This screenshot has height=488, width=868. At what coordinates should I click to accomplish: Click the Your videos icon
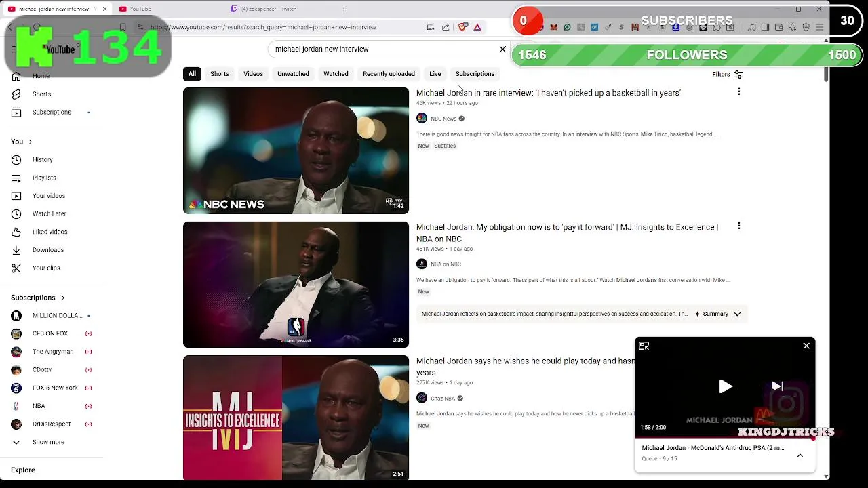16,196
